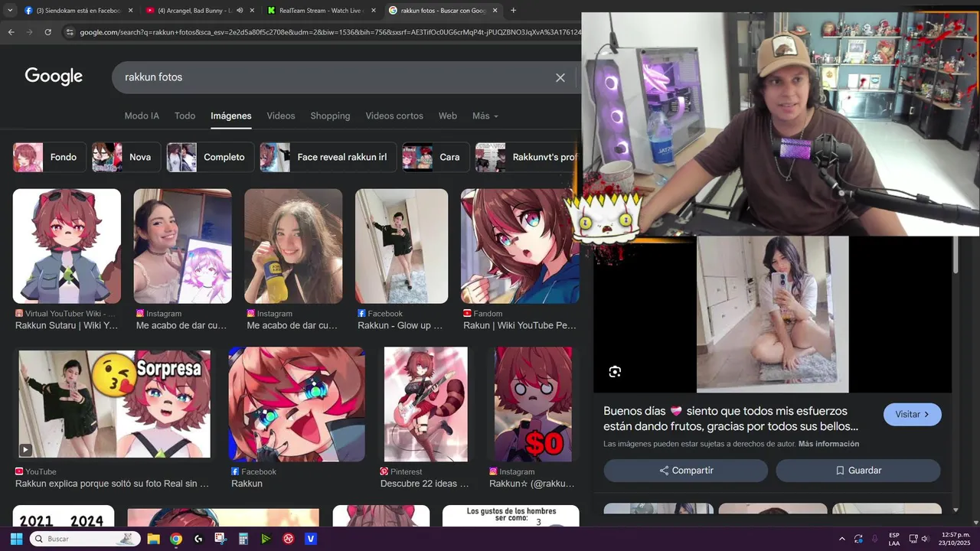The image size is (980, 551).
Task: Close the Siendokam Facebook tab
Action: click(x=130, y=10)
